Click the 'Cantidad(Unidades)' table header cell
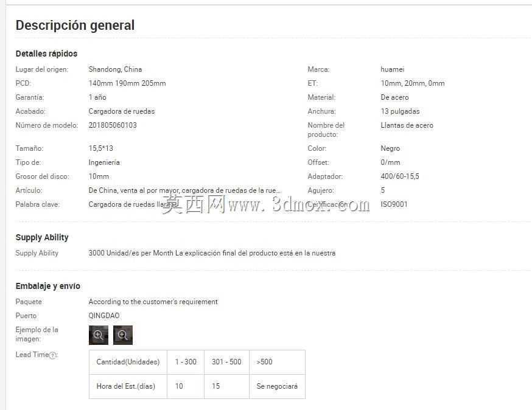Screen dimensions: 532x410 [128, 362]
